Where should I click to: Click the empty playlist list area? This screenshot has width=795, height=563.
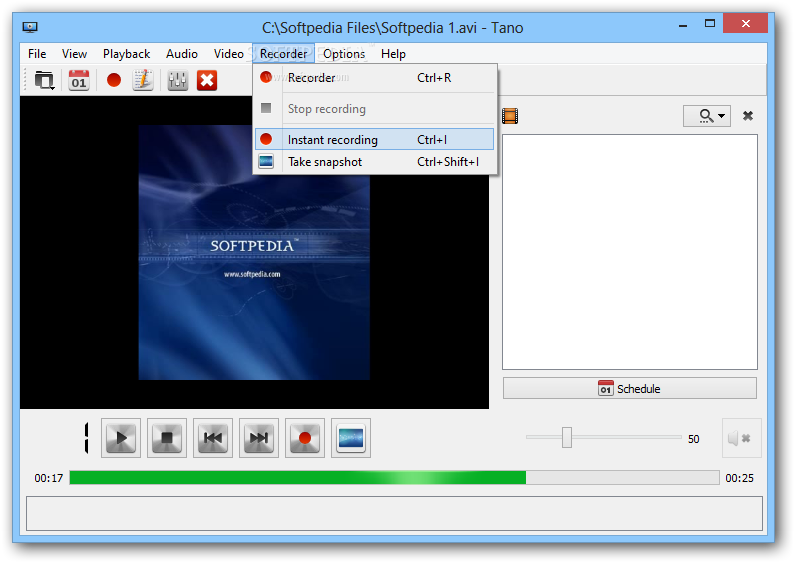pos(630,252)
